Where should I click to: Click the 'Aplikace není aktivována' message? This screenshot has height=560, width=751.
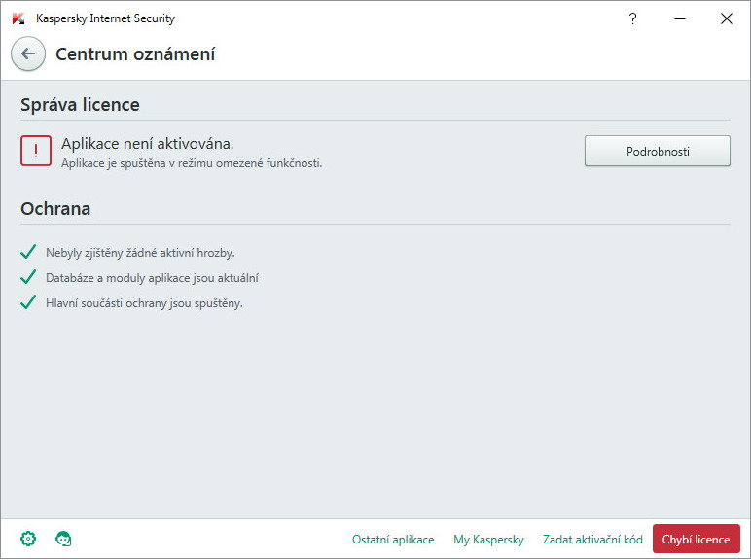click(148, 144)
